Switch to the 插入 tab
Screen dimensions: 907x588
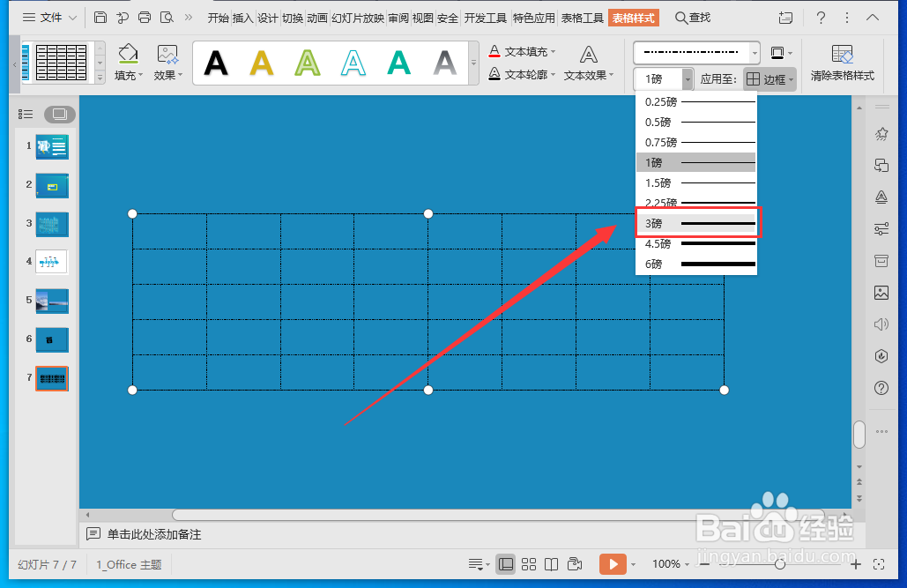pyautogui.click(x=243, y=18)
